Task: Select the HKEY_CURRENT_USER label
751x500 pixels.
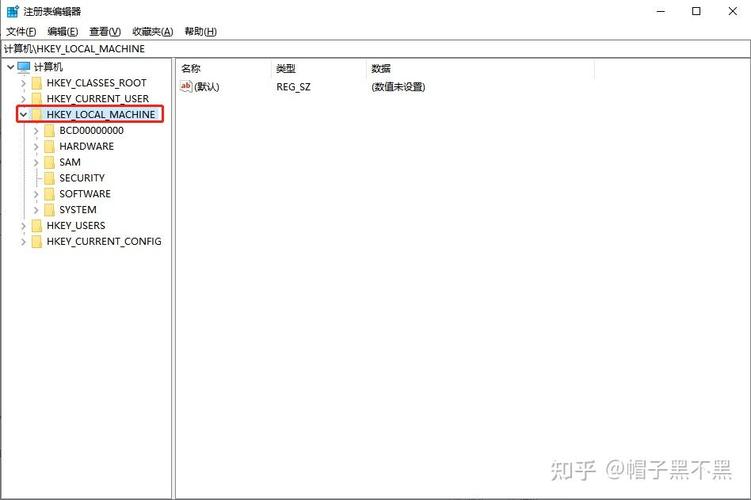Action: 98,99
